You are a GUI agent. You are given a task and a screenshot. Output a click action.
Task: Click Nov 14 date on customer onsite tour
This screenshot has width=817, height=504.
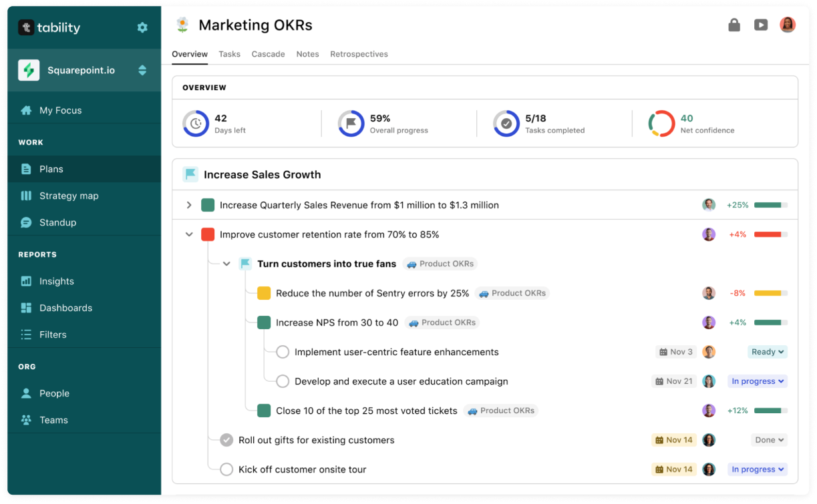[x=674, y=469]
